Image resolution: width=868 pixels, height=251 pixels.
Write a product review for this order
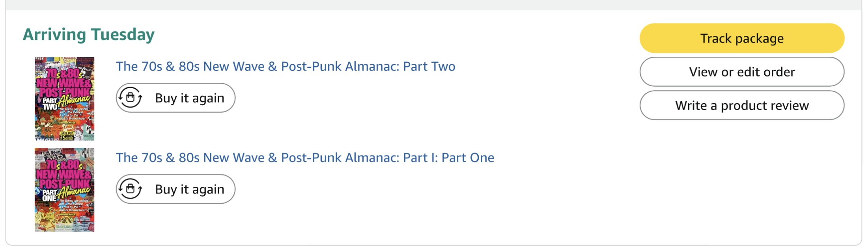(741, 105)
